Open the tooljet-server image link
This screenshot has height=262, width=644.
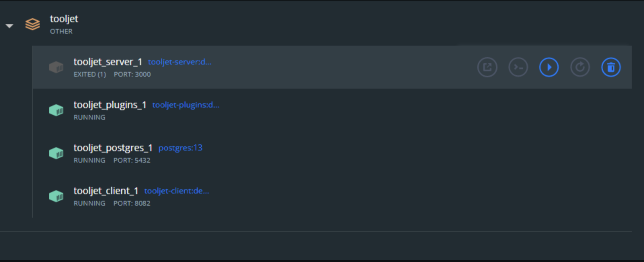pos(179,62)
